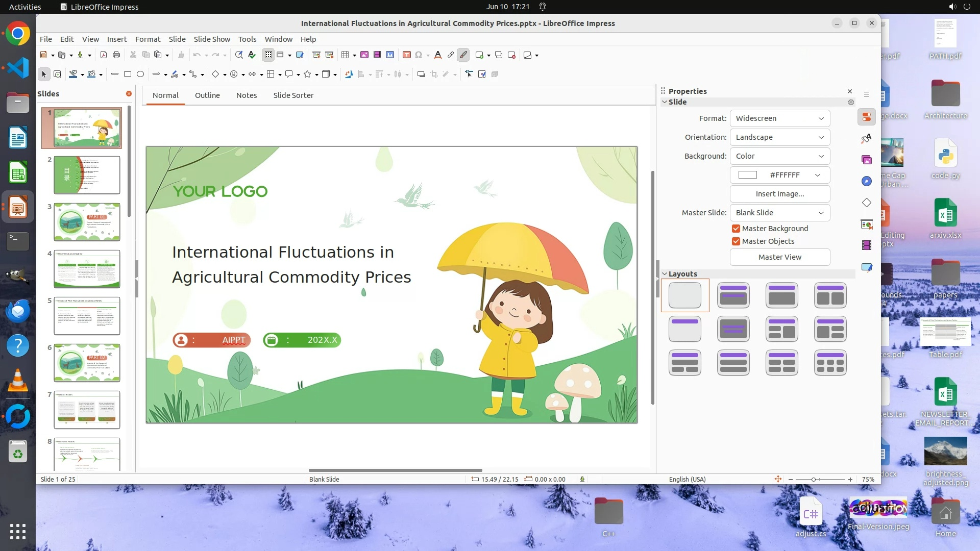980x551 pixels.
Task: Open the sidebar Navigator compass icon
Action: (867, 181)
